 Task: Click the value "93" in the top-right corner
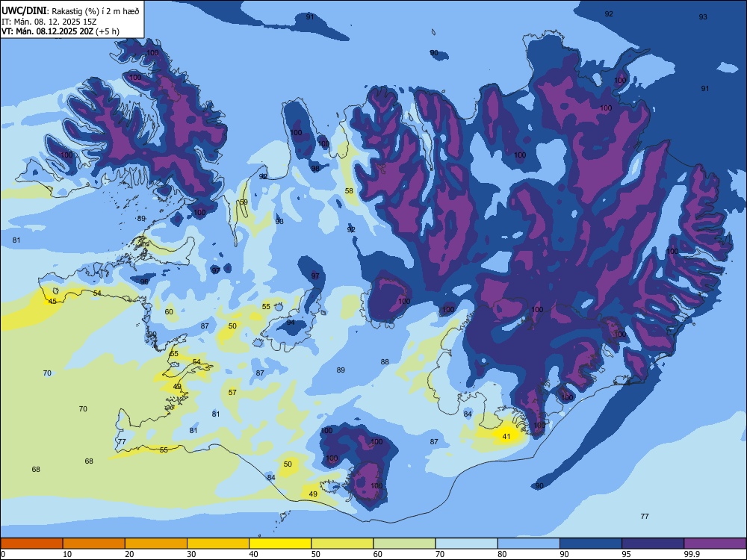click(703, 16)
